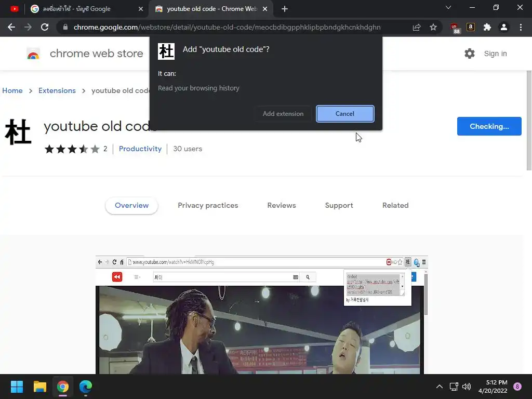Open Chrome Web Store settings gear
Viewport: 532px width, 399px height.
click(x=469, y=54)
